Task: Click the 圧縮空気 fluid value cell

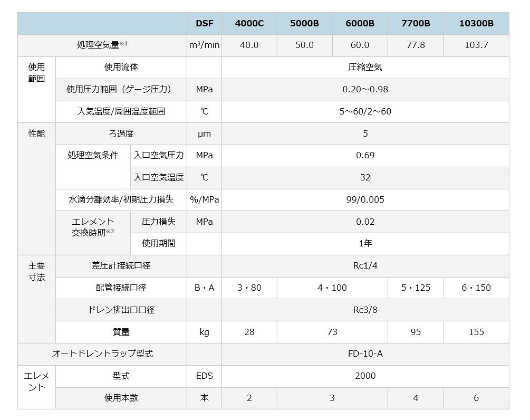Action: [x=365, y=68]
